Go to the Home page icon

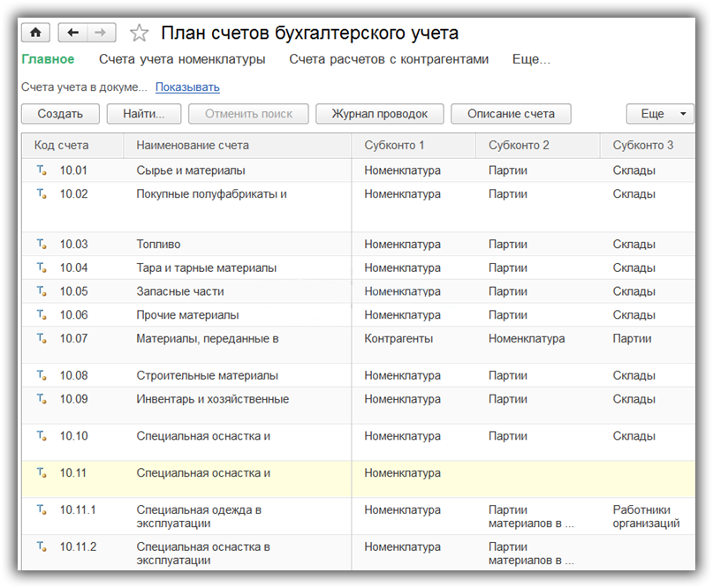click(35, 33)
